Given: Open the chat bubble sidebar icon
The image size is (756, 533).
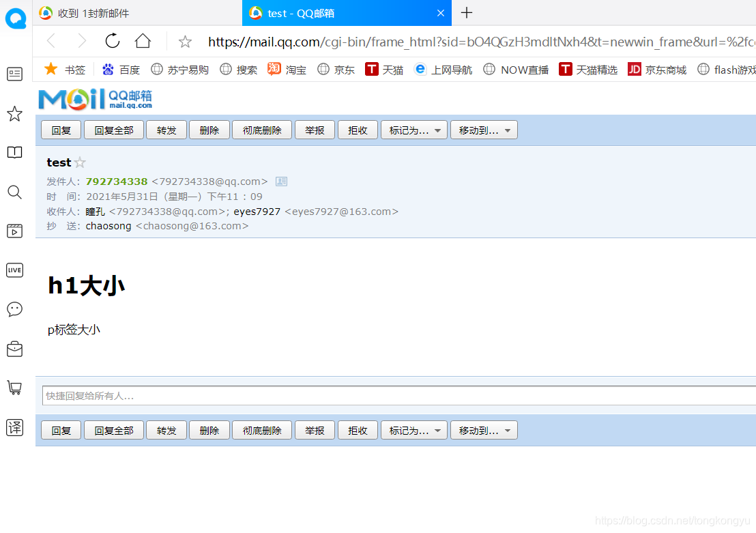Looking at the screenshot, I should point(14,309).
